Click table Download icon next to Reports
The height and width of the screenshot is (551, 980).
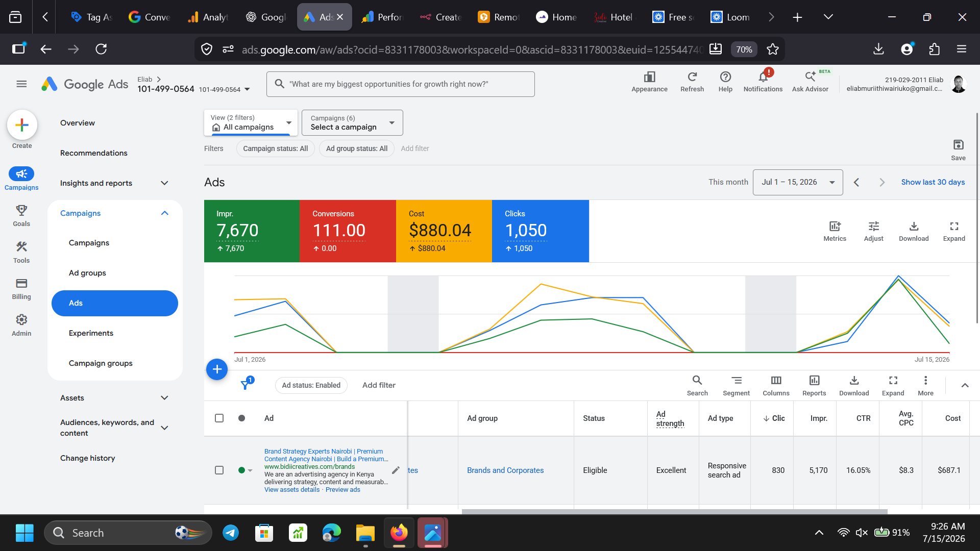click(854, 381)
